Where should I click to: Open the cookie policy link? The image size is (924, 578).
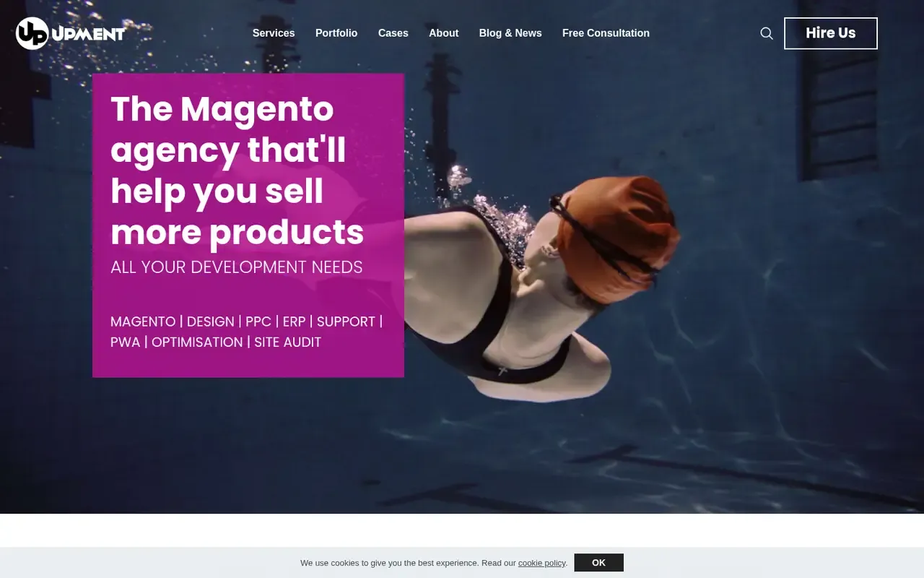coord(542,563)
